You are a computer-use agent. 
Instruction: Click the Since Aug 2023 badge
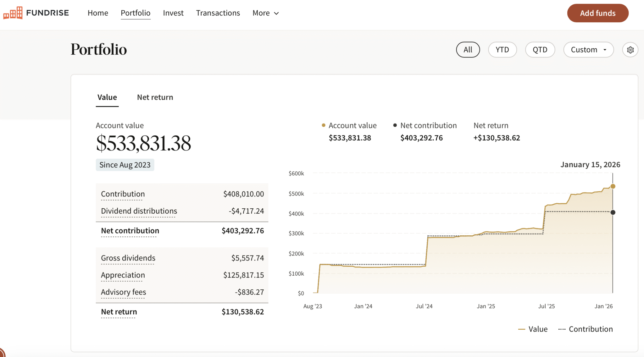(125, 164)
